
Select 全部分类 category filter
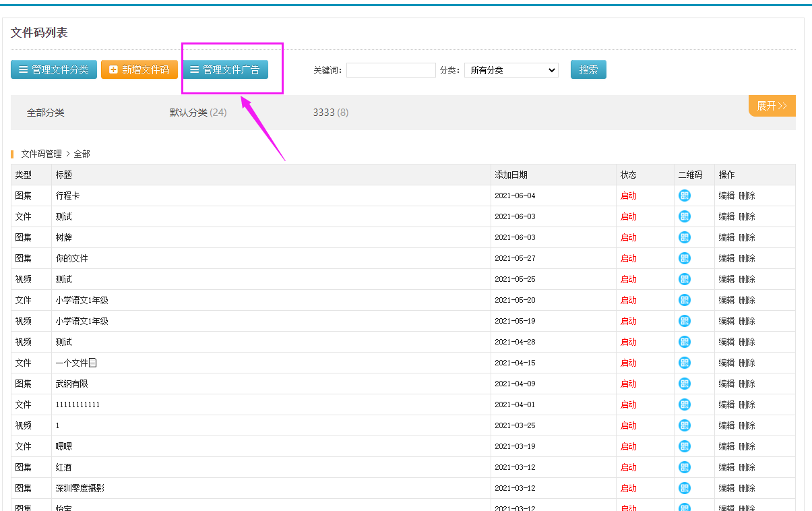click(x=45, y=113)
